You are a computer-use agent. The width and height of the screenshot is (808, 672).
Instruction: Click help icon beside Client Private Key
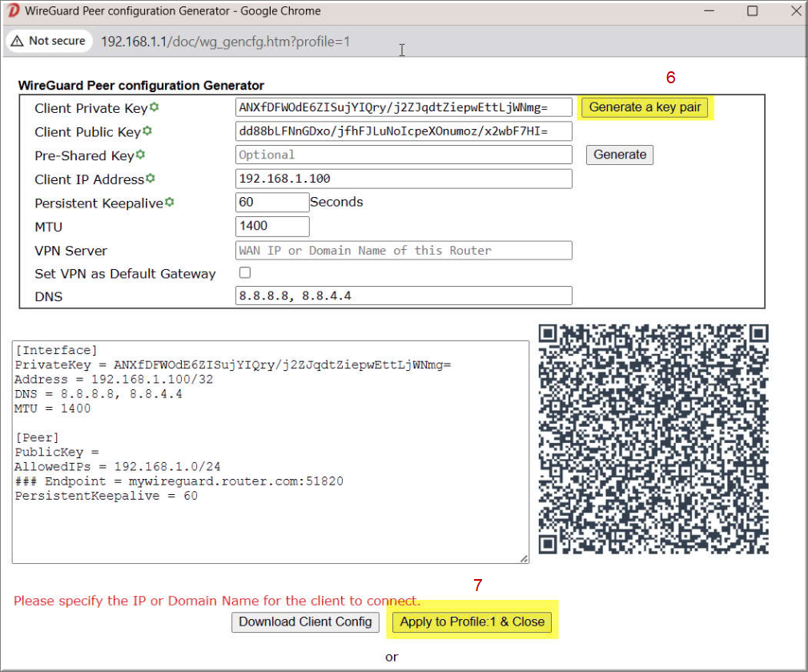pyautogui.click(x=154, y=107)
